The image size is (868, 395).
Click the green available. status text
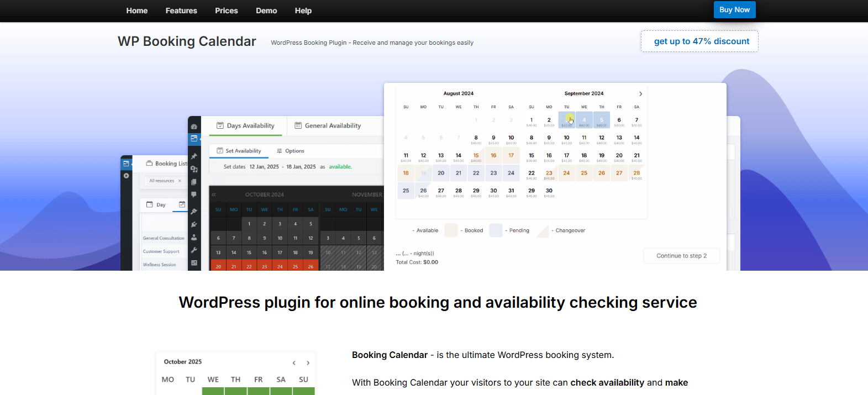340,167
